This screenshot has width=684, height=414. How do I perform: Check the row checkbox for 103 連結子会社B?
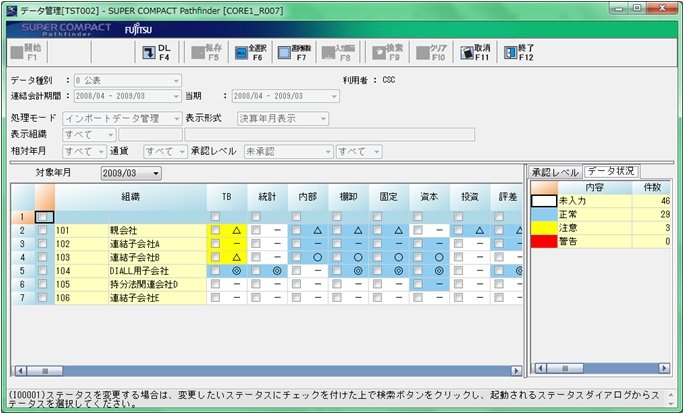pyautogui.click(x=42, y=257)
